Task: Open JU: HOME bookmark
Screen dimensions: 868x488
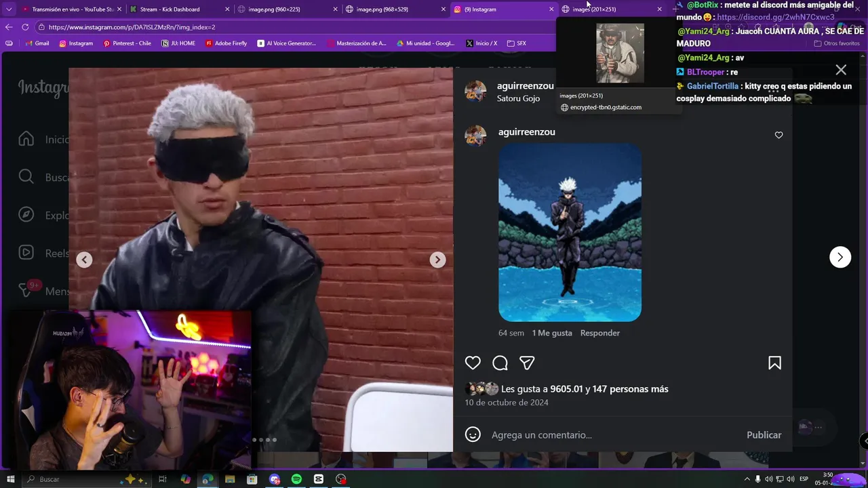Action: (178, 43)
